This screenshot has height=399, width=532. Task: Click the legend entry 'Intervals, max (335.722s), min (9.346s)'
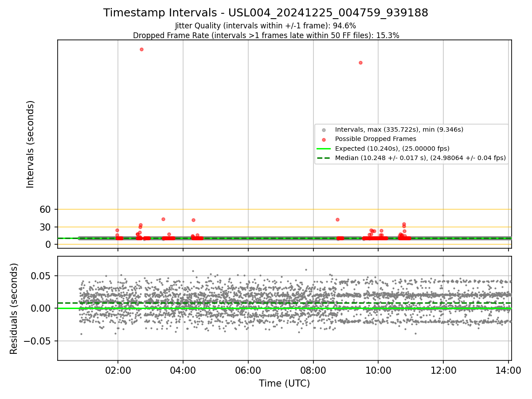399,129
